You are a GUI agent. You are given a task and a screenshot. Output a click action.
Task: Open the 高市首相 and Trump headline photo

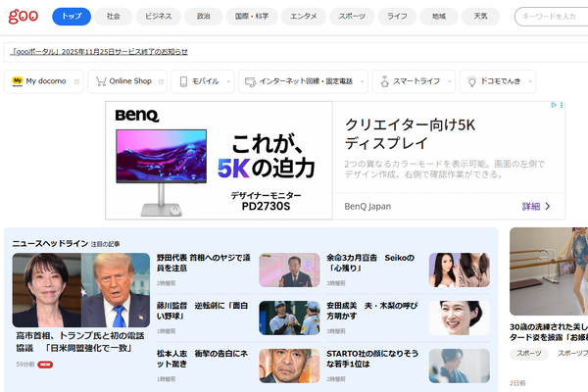pos(81,290)
